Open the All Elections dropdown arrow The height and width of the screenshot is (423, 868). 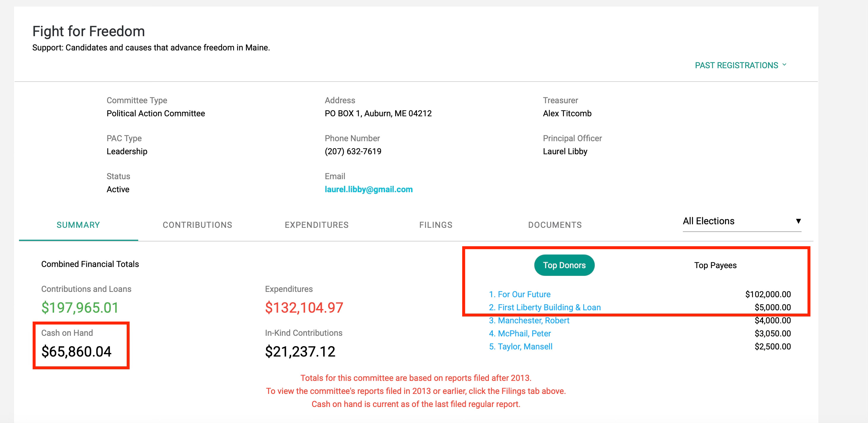click(798, 221)
